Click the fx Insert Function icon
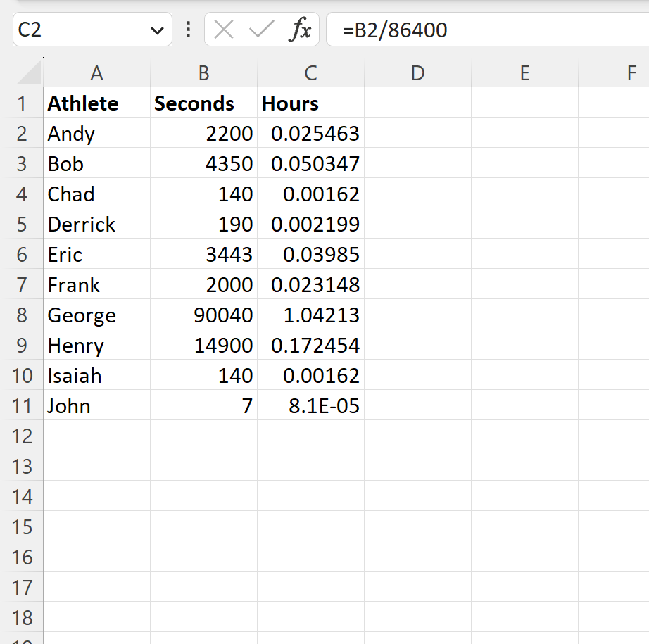 coord(301,30)
